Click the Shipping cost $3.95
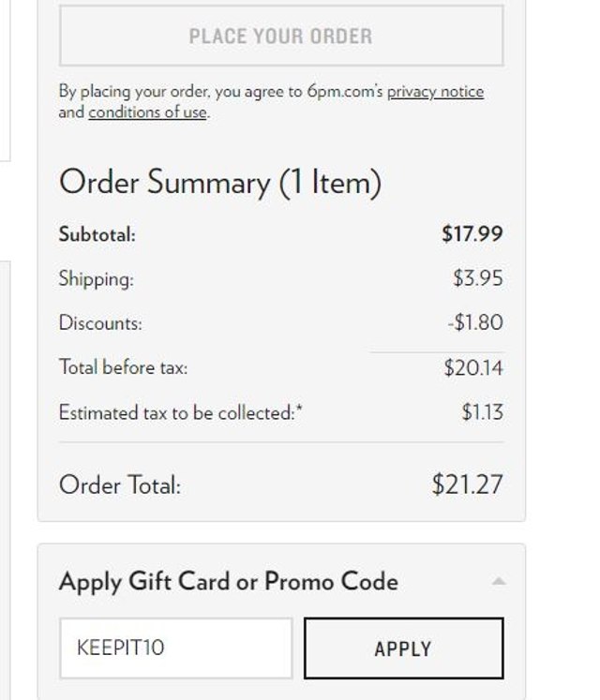 click(477, 277)
